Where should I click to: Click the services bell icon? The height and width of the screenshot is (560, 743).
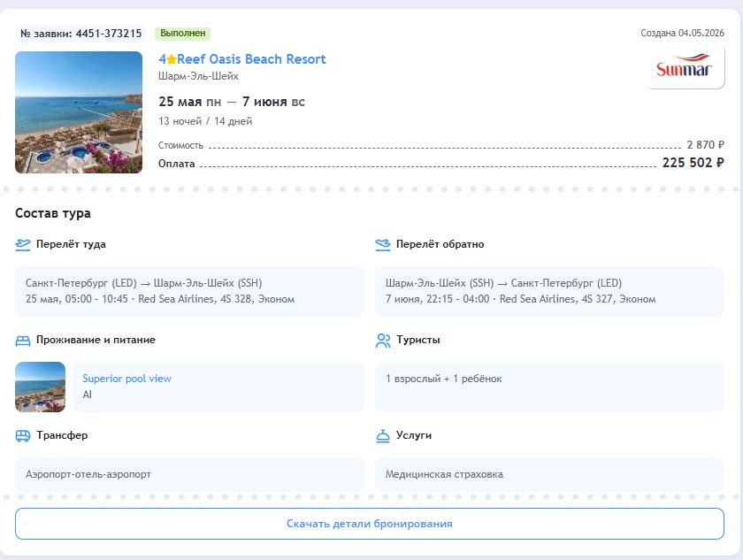(x=383, y=435)
